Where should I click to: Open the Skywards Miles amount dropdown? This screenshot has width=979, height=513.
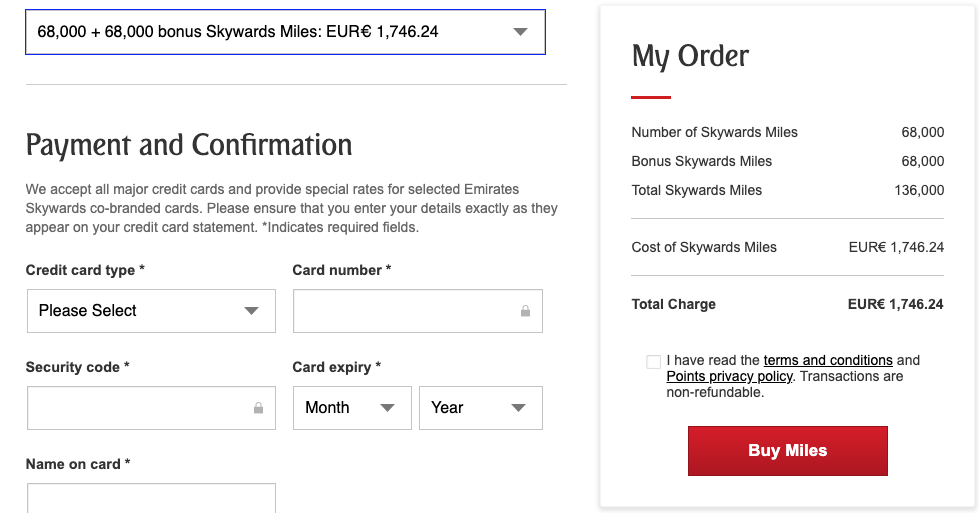tap(285, 32)
